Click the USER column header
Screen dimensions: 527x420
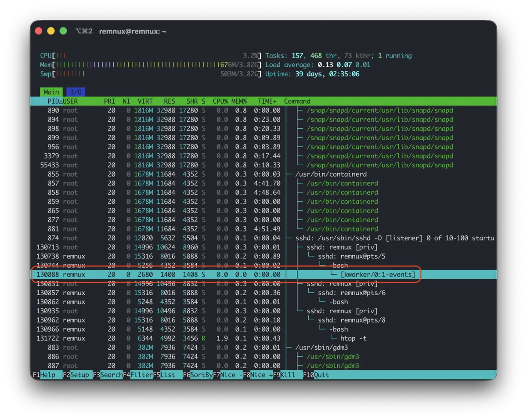[70, 101]
